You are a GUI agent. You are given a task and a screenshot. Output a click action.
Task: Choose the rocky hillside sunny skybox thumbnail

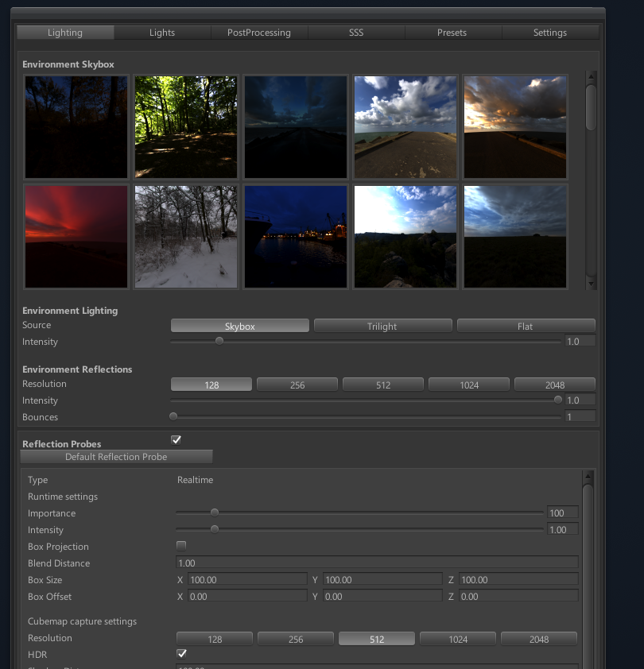(405, 237)
